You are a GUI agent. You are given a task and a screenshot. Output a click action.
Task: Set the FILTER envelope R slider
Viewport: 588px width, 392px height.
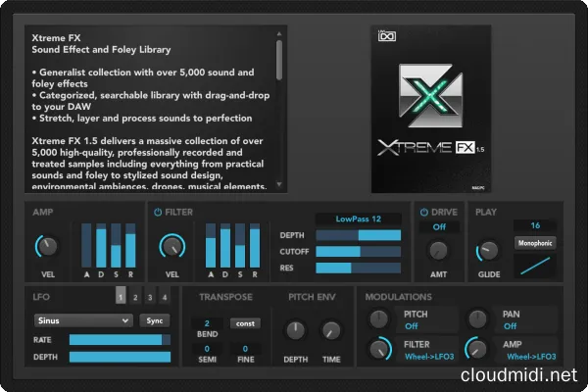pyautogui.click(x=255, y=246)
